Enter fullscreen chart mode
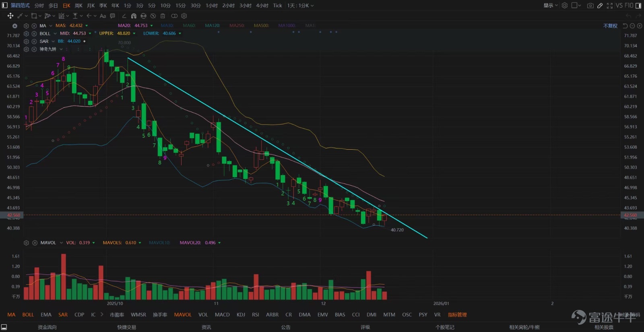 (609, 5)
